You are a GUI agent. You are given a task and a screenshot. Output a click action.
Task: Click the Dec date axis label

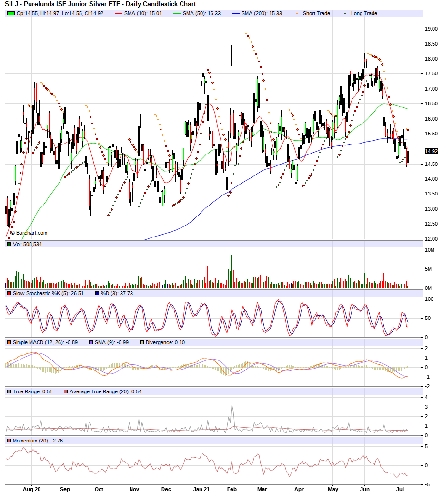[166, 489]
